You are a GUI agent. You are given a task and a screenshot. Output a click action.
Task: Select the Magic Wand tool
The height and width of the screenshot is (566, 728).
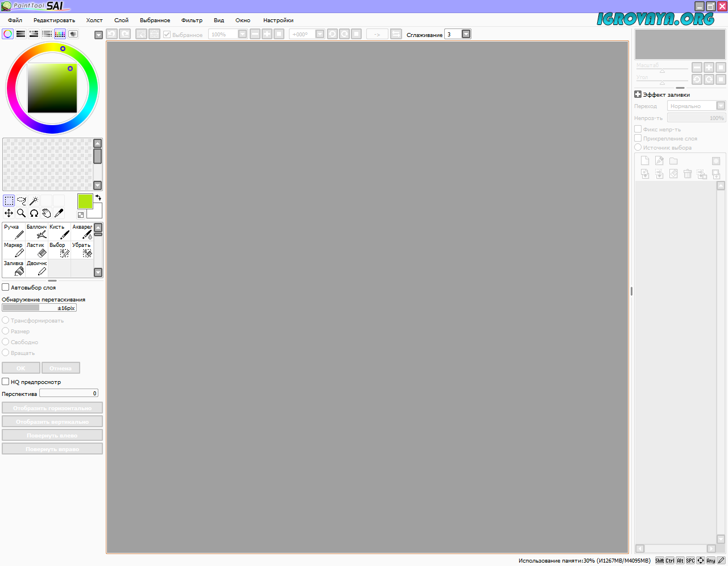(x=34, y=201)
